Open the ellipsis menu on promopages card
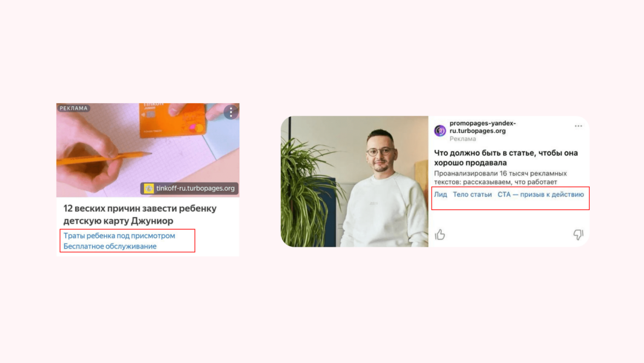This screenshot has width=644, height=363. pyautogui.click(x=578, y=126)
